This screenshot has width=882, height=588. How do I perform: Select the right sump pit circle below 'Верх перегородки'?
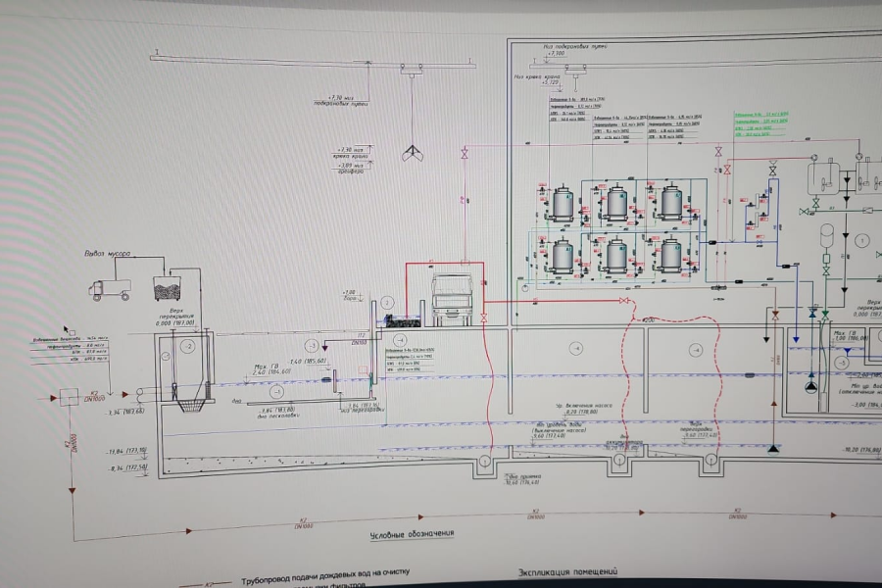pos(710,460)
